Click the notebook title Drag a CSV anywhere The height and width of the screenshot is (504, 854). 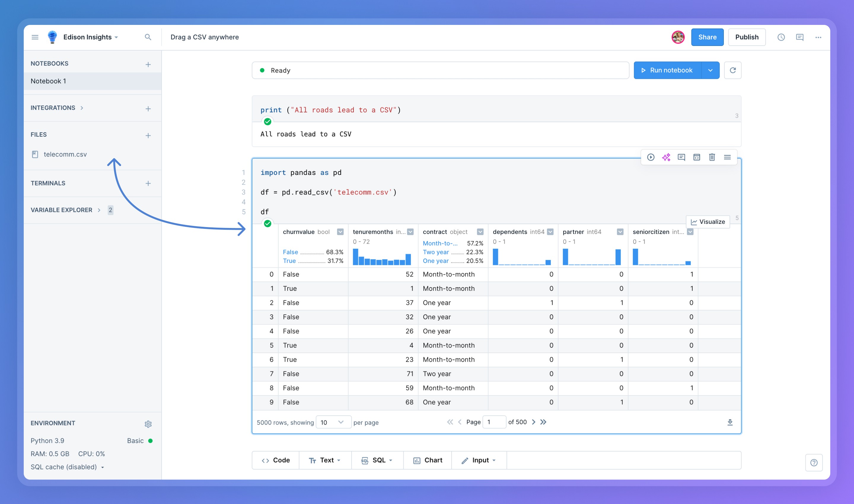(205, 37)
